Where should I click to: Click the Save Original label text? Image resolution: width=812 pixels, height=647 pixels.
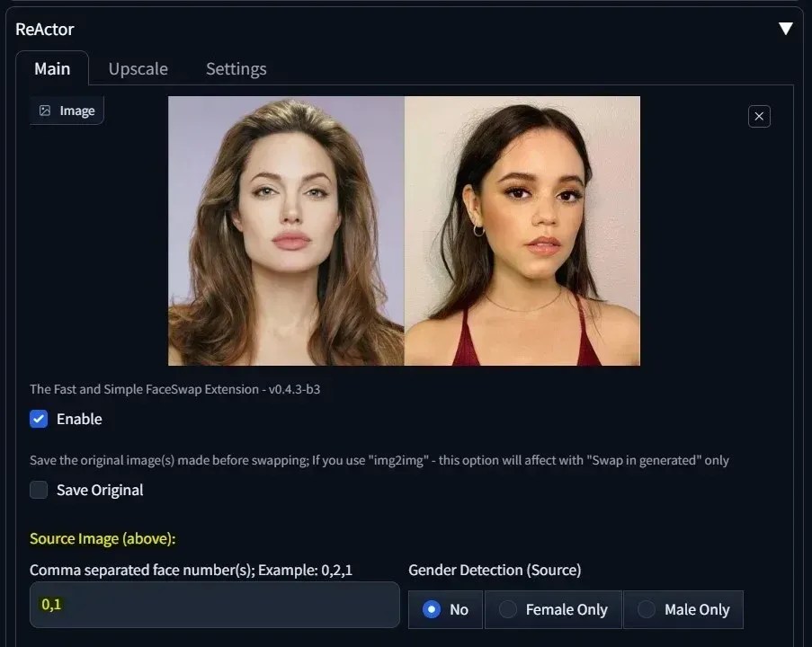coord(98,490)
